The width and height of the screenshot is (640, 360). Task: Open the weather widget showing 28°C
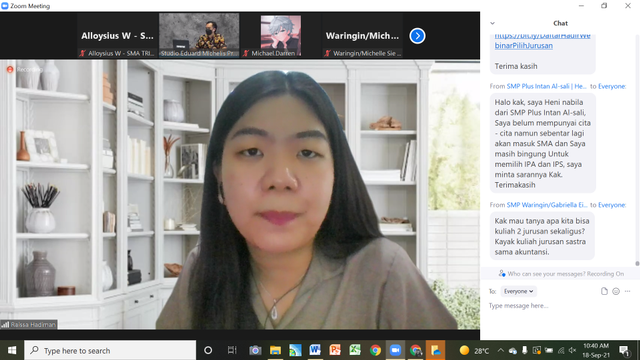(x=474, y=351)
